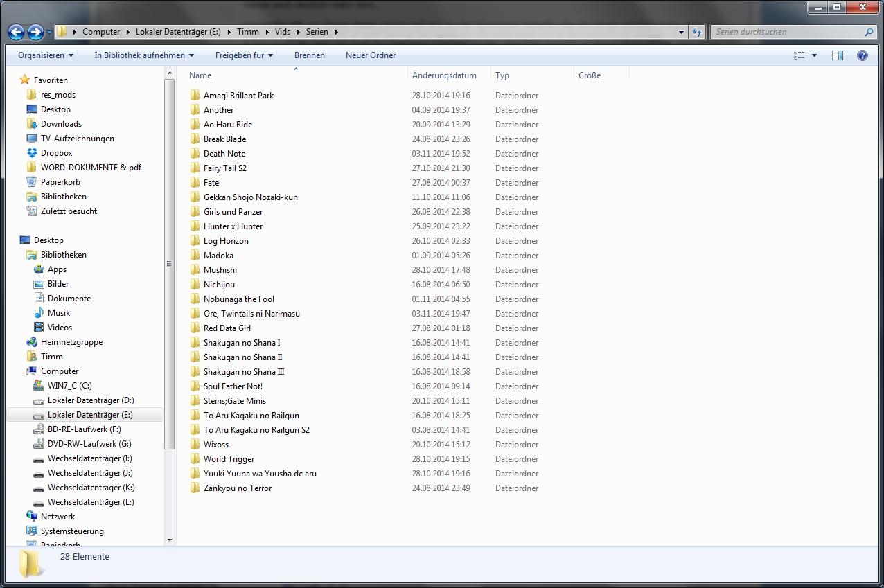
Task: Sort by the Name column header
Action: (x=297, y=75)
